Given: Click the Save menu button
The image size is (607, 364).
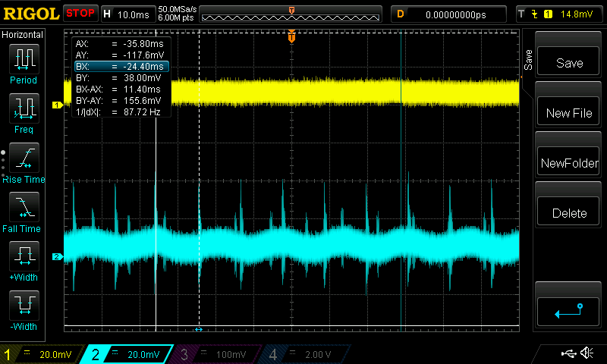Looking at the screenshot, I should coord(568,61).
